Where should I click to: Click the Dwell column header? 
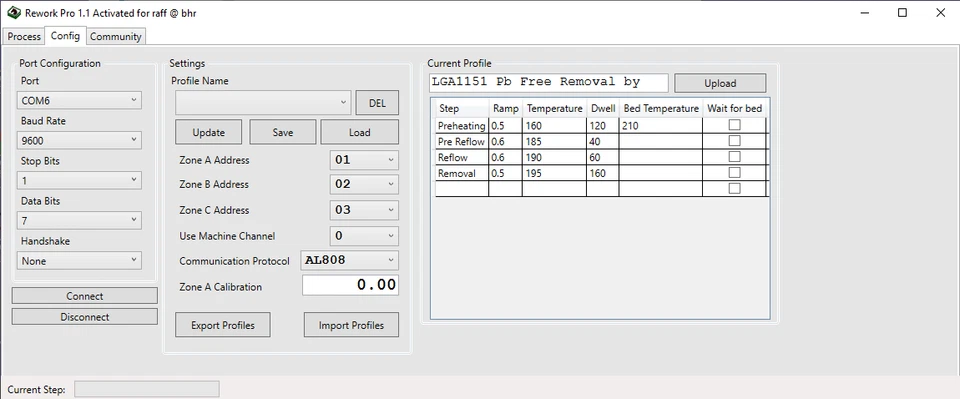click(x=603, y=108)
